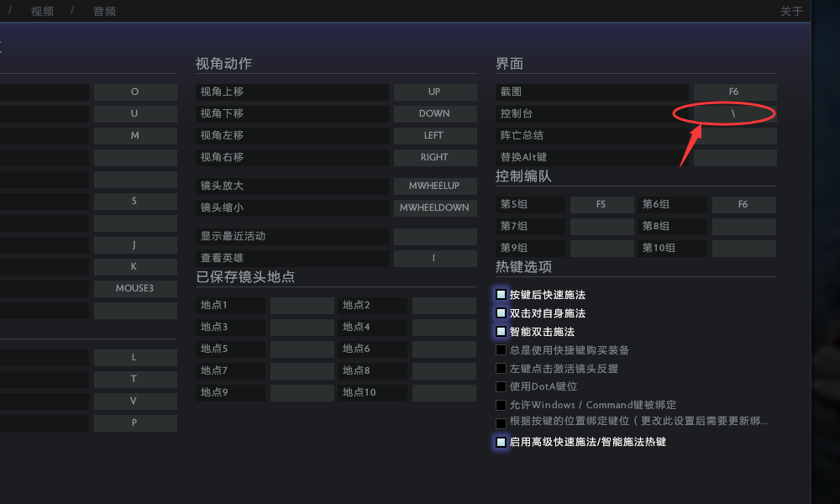This screenshot has width=840, height=504.
Task: Set a hotkey for 地点1
Action: 302,305
